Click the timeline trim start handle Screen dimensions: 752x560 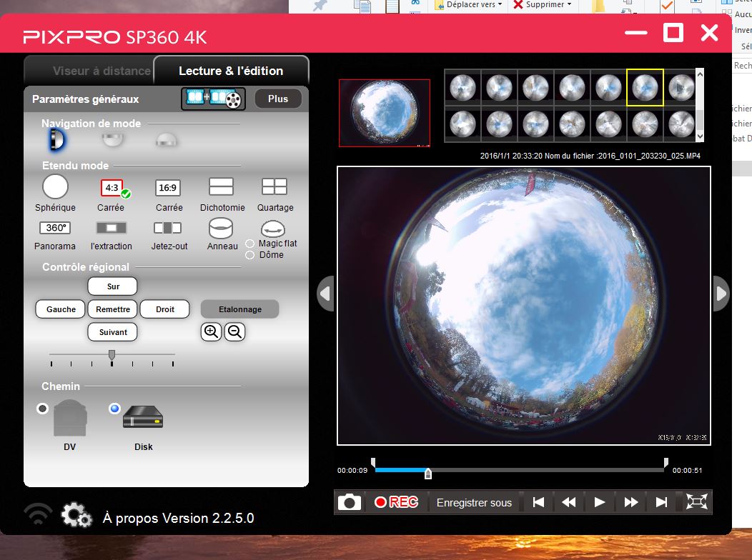coord(373,462)
